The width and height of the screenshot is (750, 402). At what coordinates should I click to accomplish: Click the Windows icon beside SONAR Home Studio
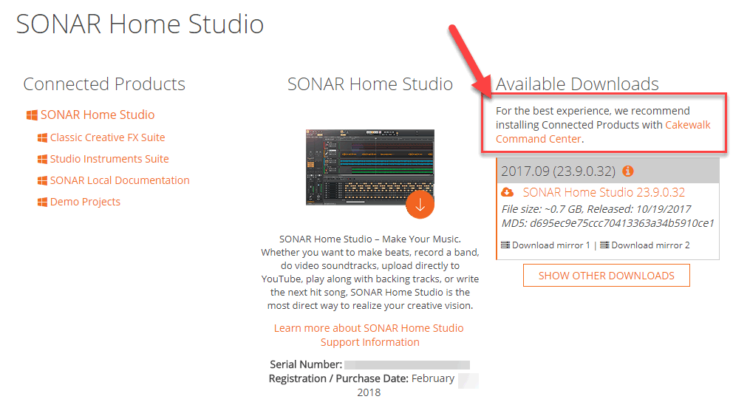(32, 115)
